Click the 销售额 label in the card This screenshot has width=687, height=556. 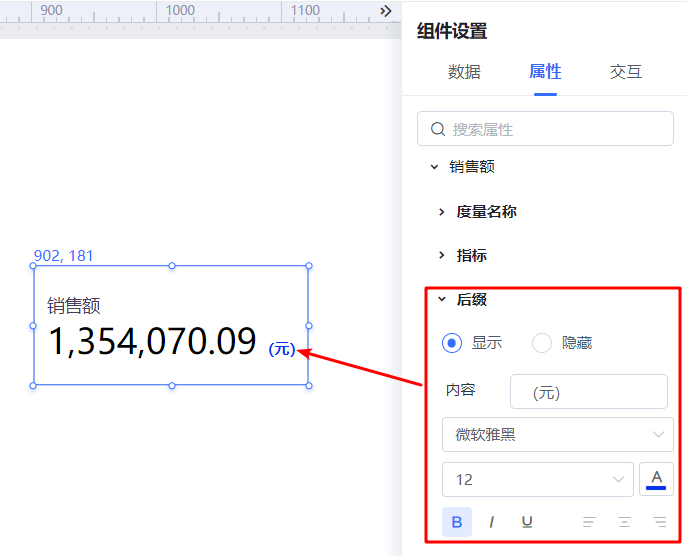(74, 305)
